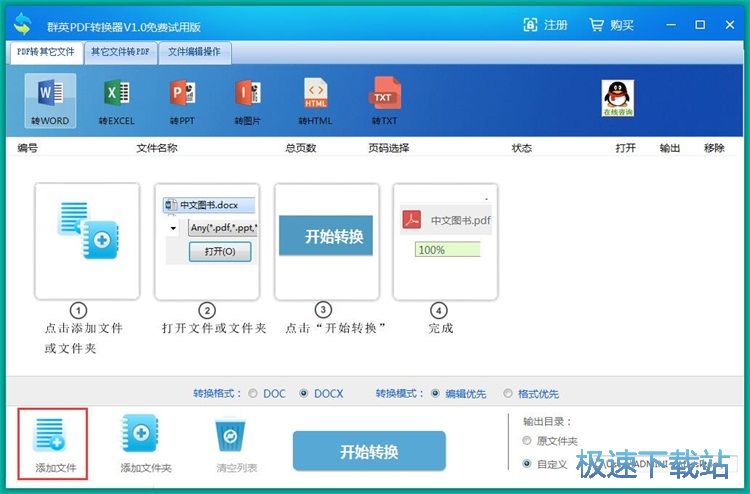The image size is (750, 494).
Task: Select the 格式优先 conversion mode
Action: pyautogui.click(x=508, y=393)
